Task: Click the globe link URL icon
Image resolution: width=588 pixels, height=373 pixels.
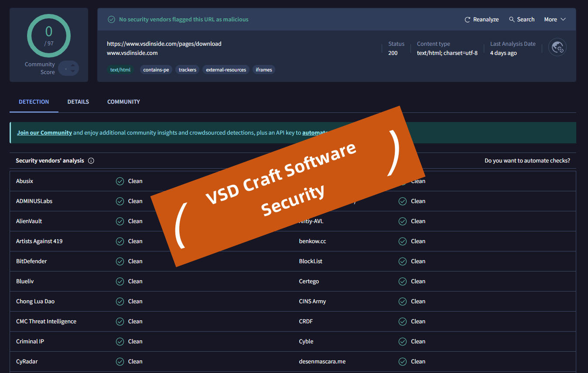Action: (x=557, y=47)
